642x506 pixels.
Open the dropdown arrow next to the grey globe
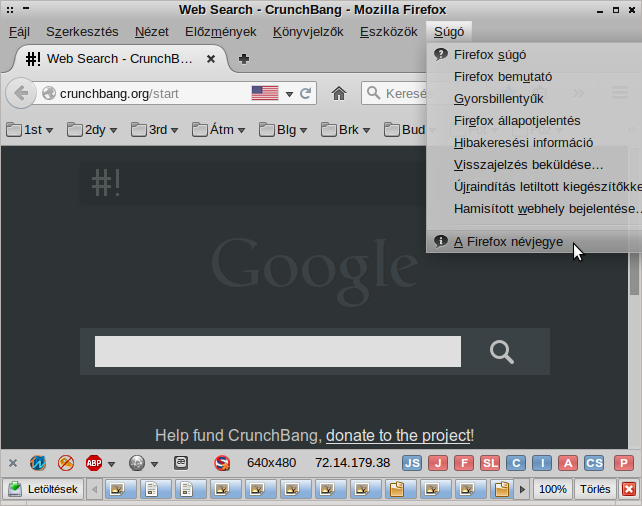[154, 464]
